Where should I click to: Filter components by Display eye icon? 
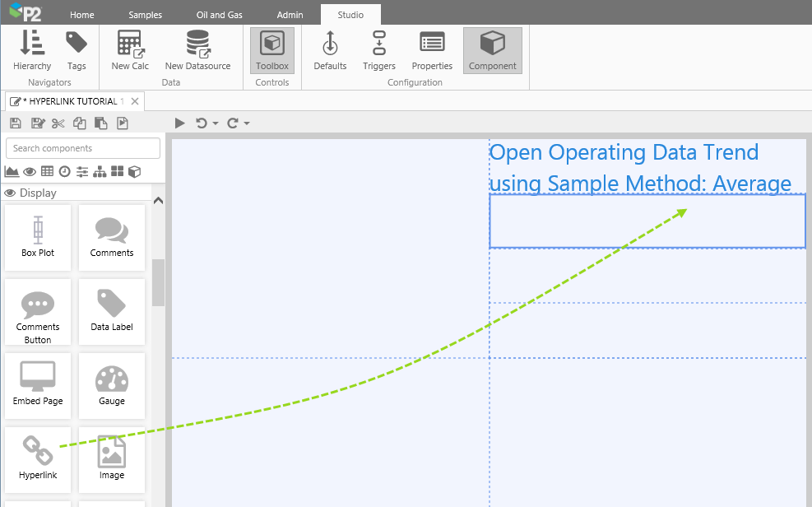30,171
